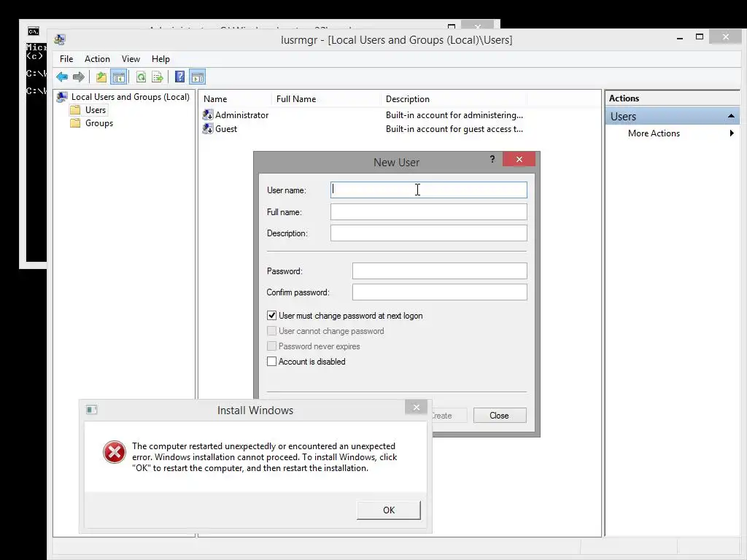This screenshot has height=560, width=747.
Task: Select Users in the console tree
Action: point(96,110)
